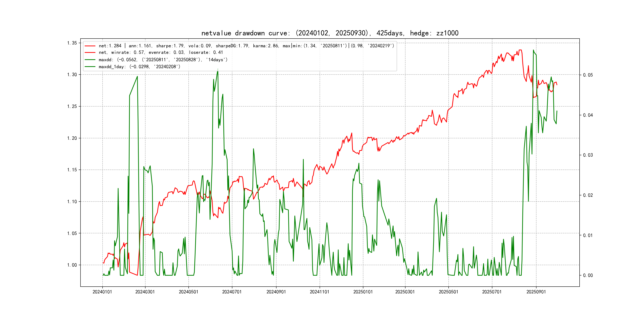The width and height of the screenshot is (644, 322).
Task: Click the 1.00 left y-axis tick label
Action: [72, 265]
